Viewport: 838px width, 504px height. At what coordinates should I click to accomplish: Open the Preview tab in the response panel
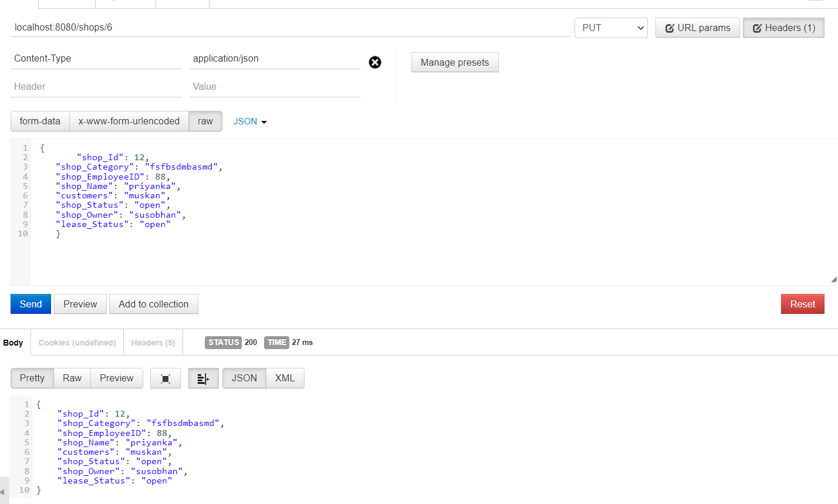[116, 378]
